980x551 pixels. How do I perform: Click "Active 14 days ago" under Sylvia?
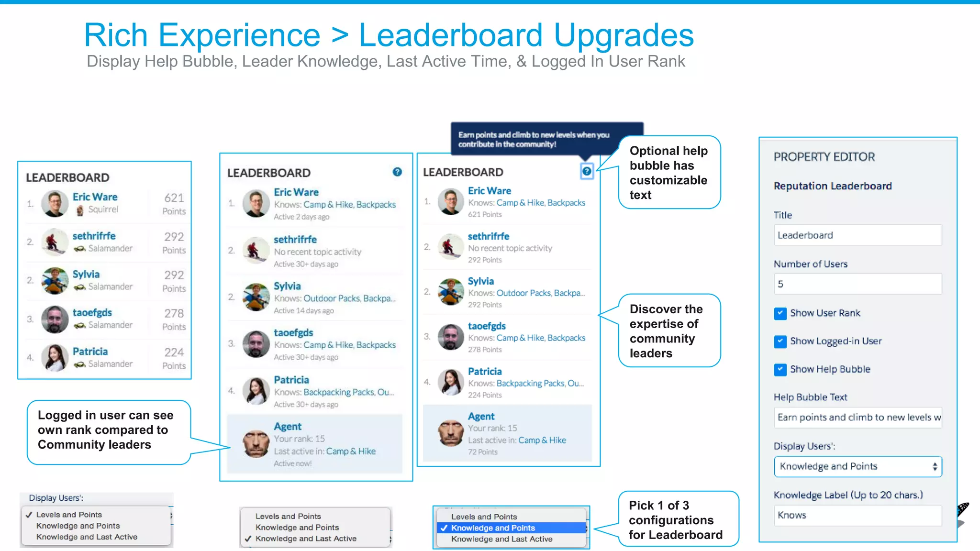click(x=304, y=311)
